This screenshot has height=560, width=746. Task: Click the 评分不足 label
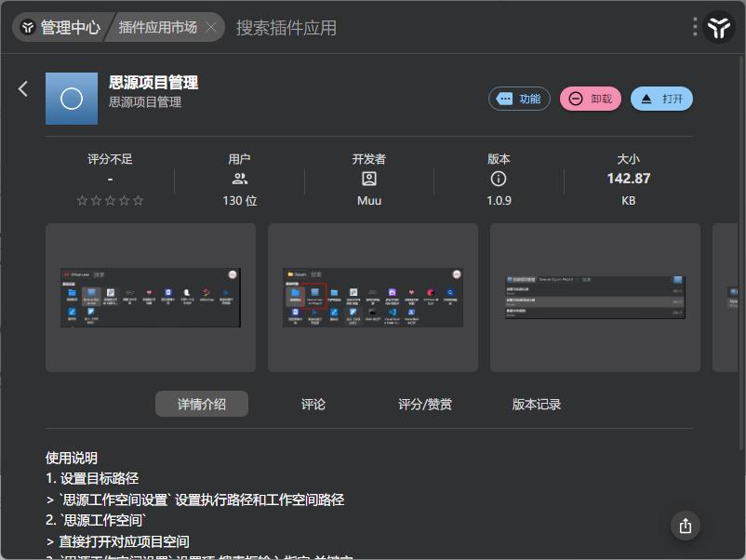tap(110, 159)
